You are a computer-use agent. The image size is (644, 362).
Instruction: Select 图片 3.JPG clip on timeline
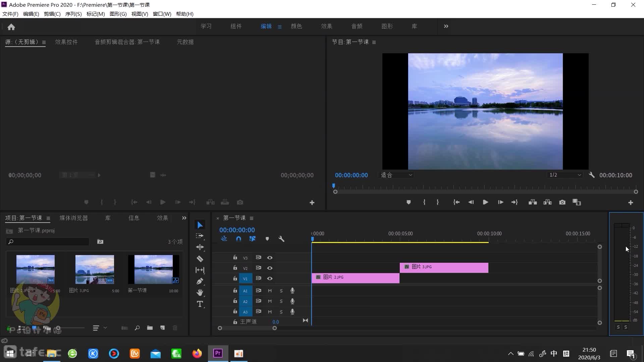(444, 267)
